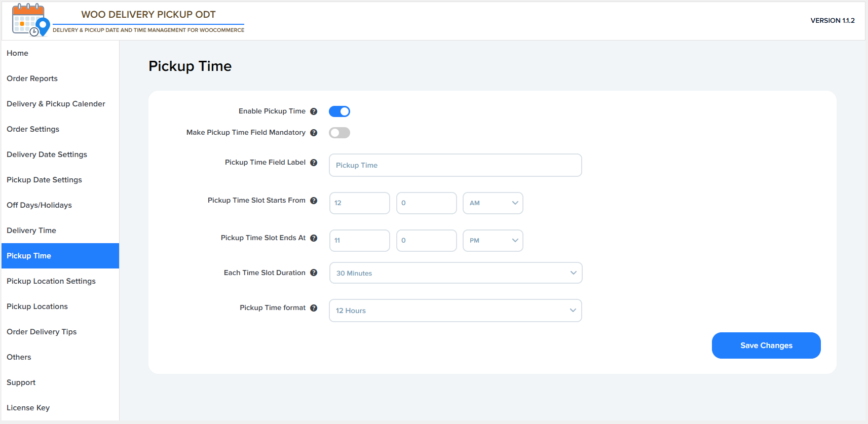This screenshot has width=868, height=424.
Task: Open Delivery Time in the sidebar
Action: [31, 230]
